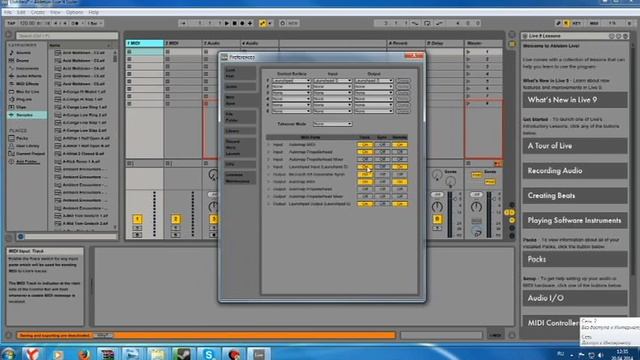This screenshot has width=640, height=360.
Task: Open the Audio I/O lesson
Action: coord(575,298)
